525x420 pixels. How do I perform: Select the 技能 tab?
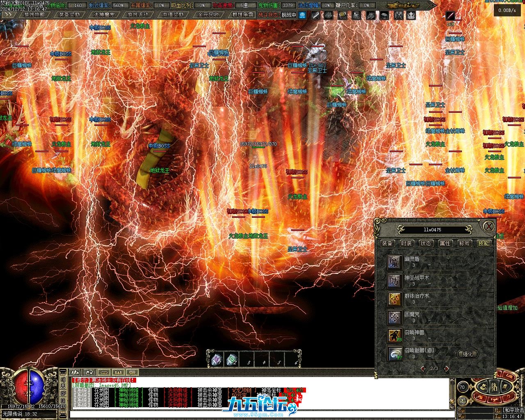[484, 243]
